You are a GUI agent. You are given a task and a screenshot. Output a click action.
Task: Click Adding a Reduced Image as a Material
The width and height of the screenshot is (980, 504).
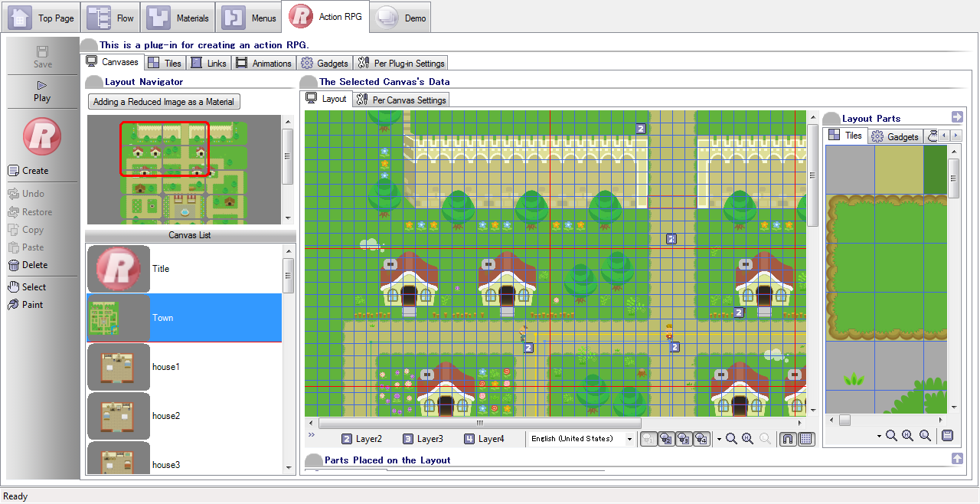[164, 102]
